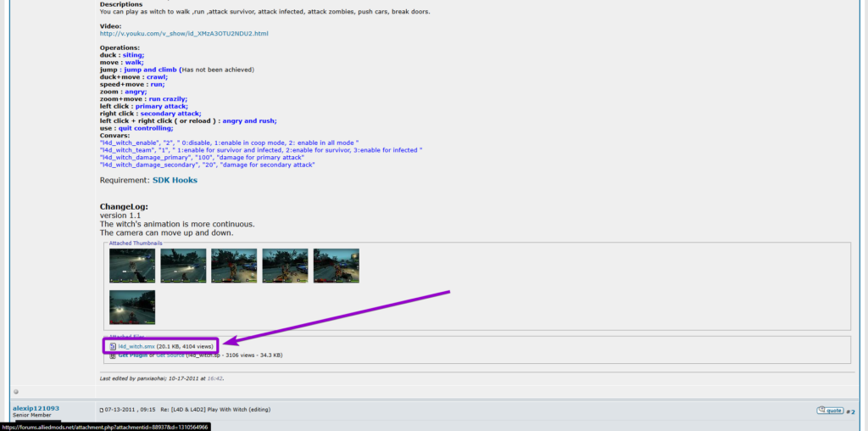Open alexip121093 user profile
The width and height of the screenshot is (868, 431).
pos(36,408)
